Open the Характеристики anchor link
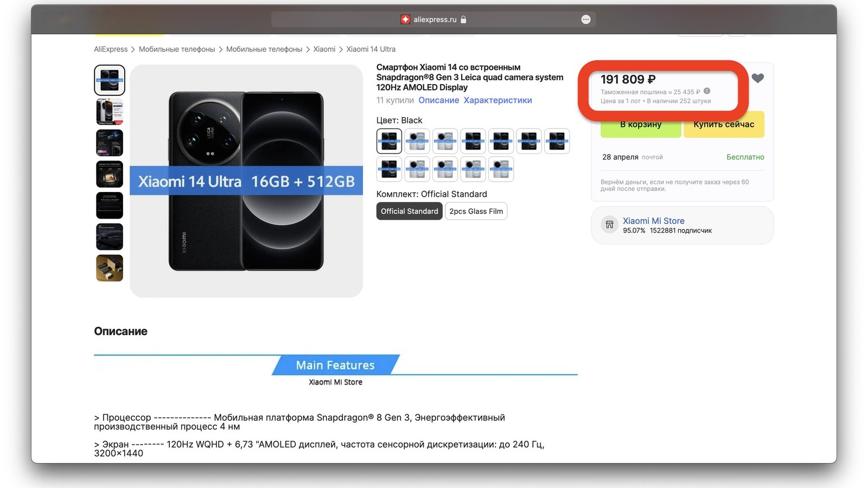The image size is (868, 488). pos(498,100)
